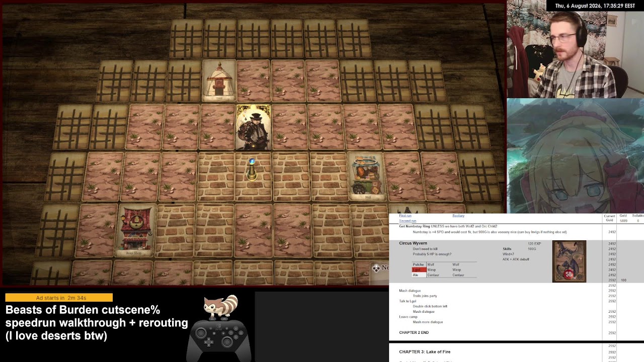The image size is (644, 362).
Task: Click the 'Beasts of Burden cutscene%' title text
Action: click(83, 310)
